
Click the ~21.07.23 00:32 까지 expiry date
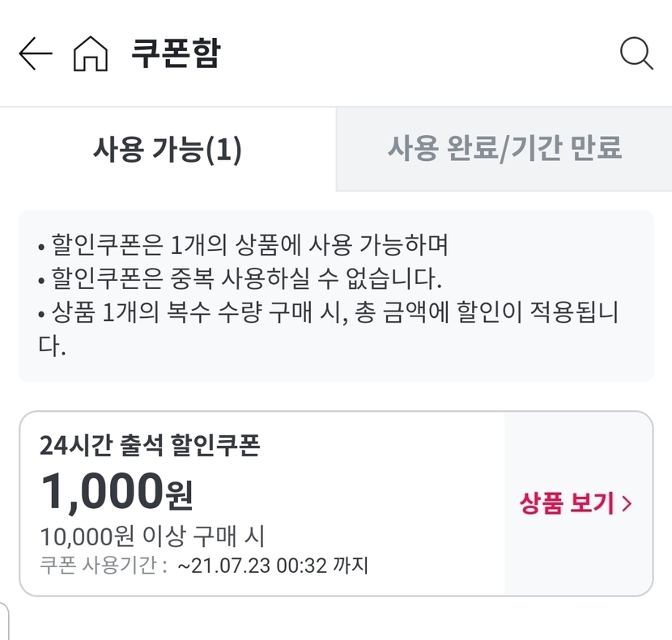click(x=272, y=565)
